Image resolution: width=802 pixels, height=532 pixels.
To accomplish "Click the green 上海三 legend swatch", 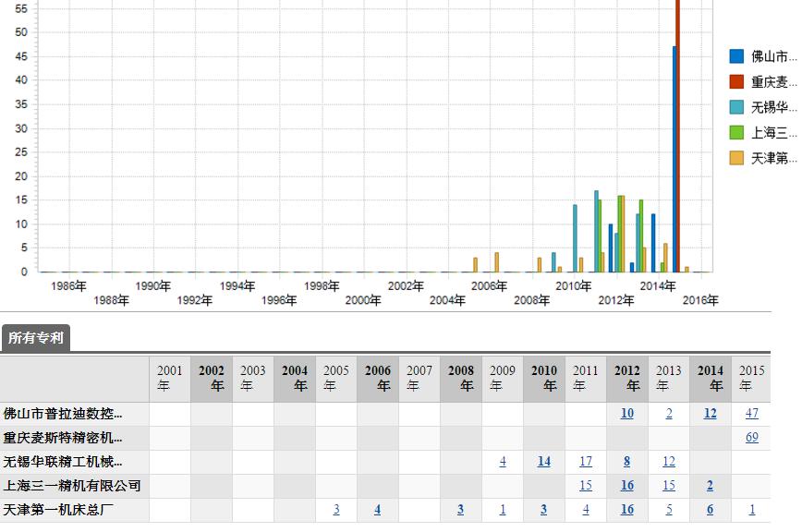I will pos(736,133).
